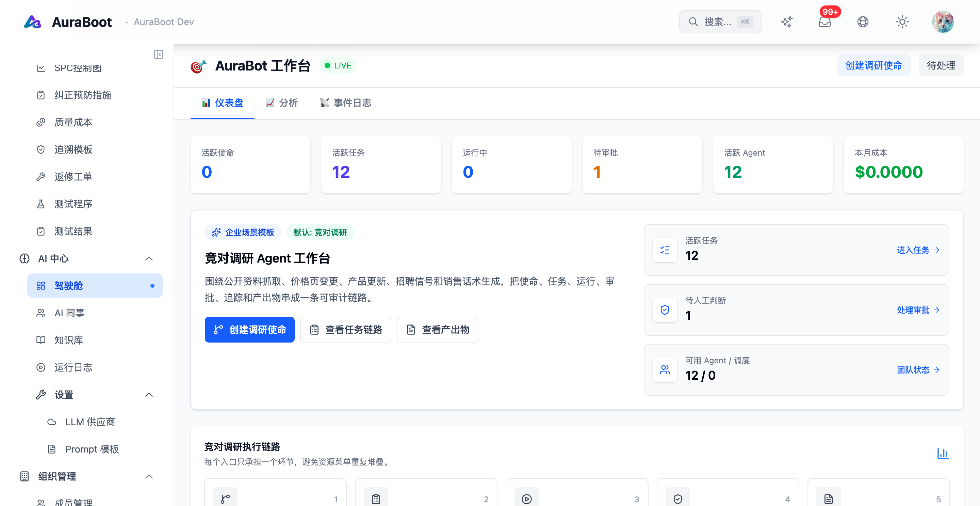Toggle the light/dark theme sun icon
This screenshot has height=506, width=980.
902,22
